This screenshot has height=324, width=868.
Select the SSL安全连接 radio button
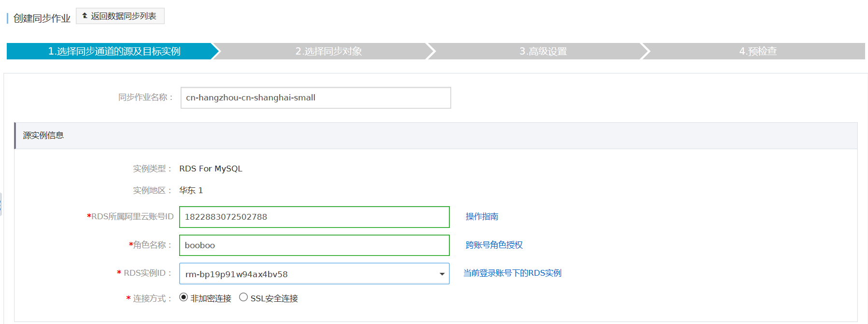click(x=243, y=297)
